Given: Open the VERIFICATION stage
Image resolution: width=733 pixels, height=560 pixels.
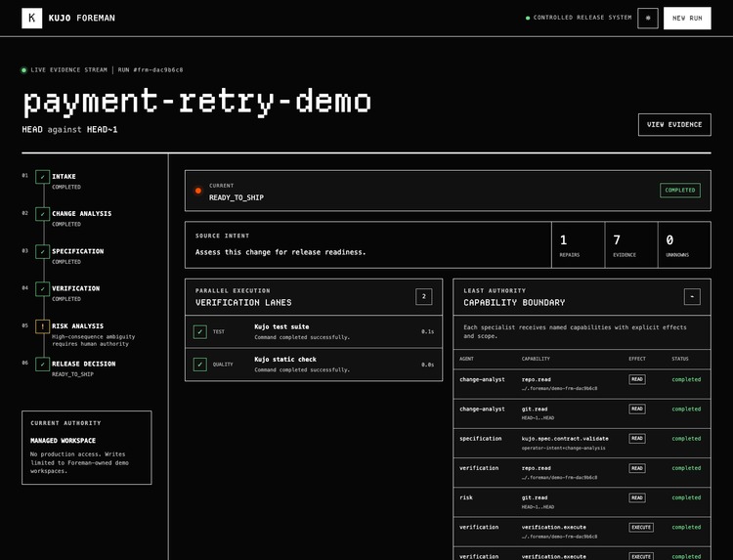Looking at the screenshot, I should tap(75, 288).
